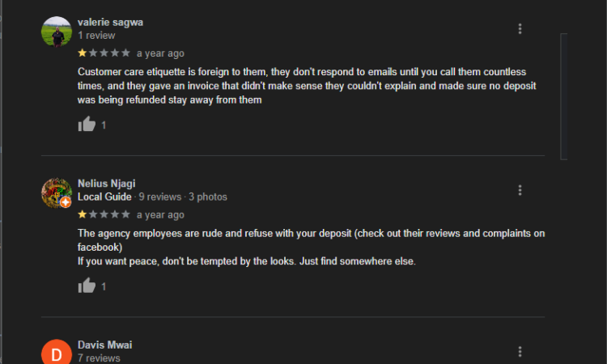Like Nelius Njagi's review with thumbs-up
Viewport: 607px width, 364px height.
[x=87, y=286]
